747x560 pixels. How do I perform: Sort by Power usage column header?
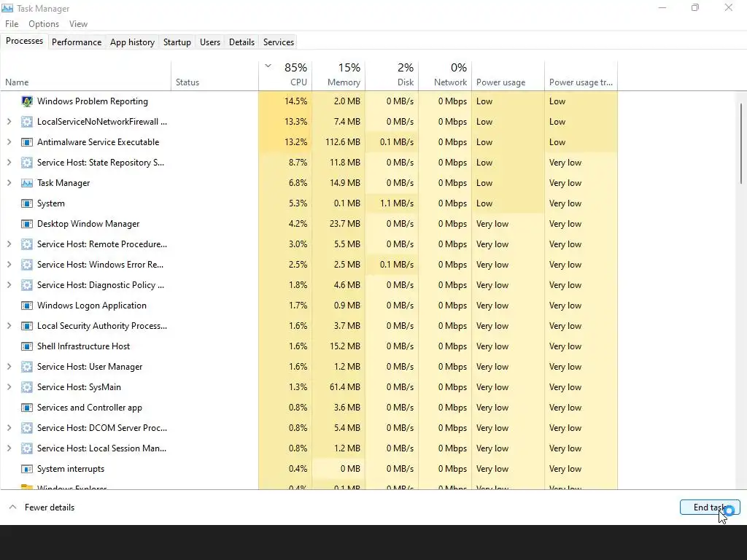(508, 76)
